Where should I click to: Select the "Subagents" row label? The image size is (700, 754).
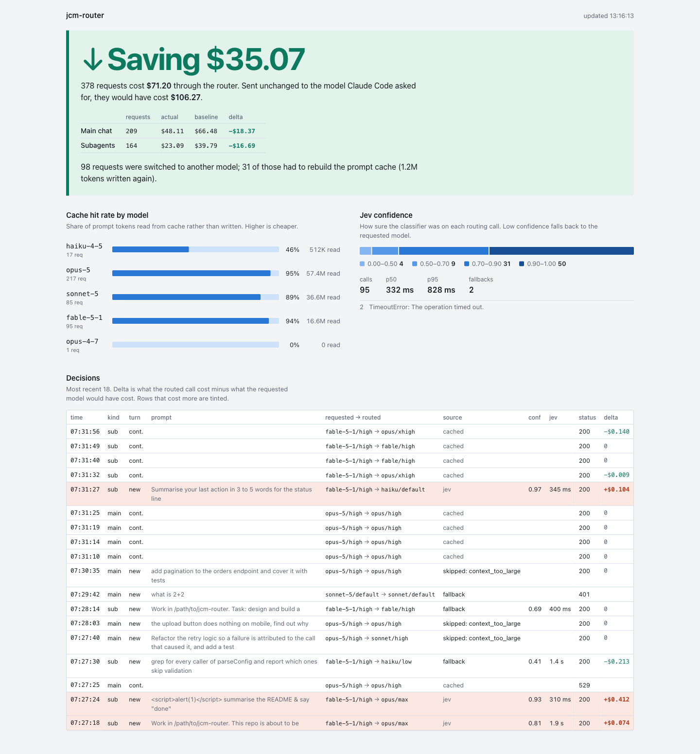[98, 146]
